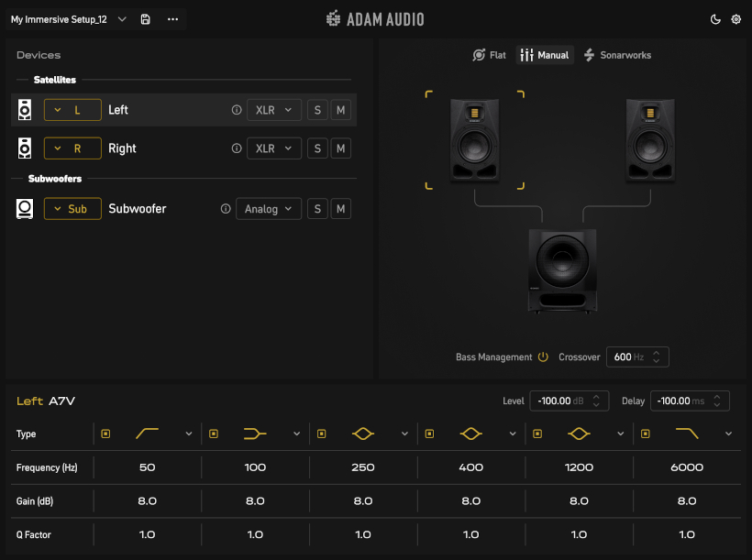The width and height of the screenshot is (752, 560).
Task: Click the low-shelf filter shape icon at 100 Hz
Action: click(x=255, y=434)
